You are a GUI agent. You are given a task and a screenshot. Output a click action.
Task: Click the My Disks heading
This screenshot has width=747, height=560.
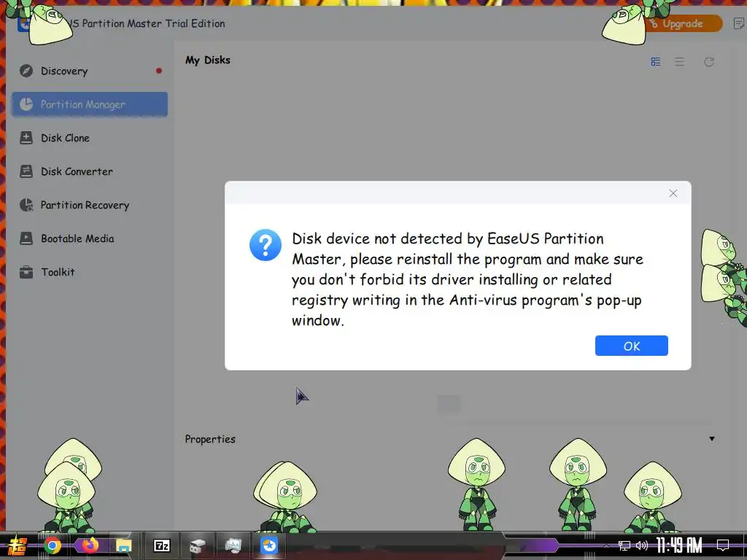208,60
